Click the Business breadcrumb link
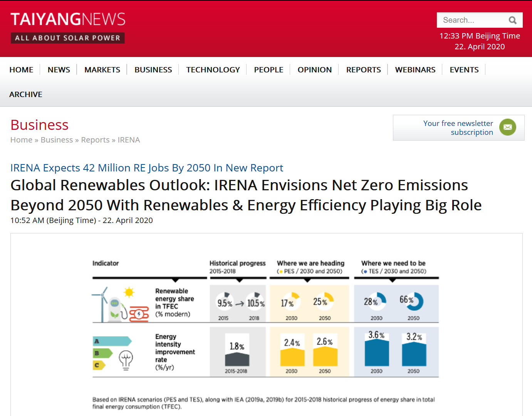 [57, 140]
